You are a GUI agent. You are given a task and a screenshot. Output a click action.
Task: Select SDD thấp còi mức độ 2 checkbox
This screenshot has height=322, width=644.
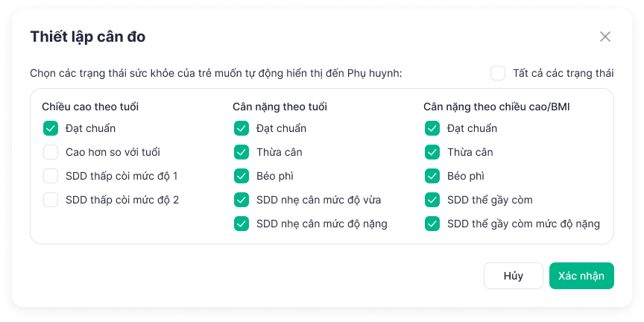click(x=51, y=200)
